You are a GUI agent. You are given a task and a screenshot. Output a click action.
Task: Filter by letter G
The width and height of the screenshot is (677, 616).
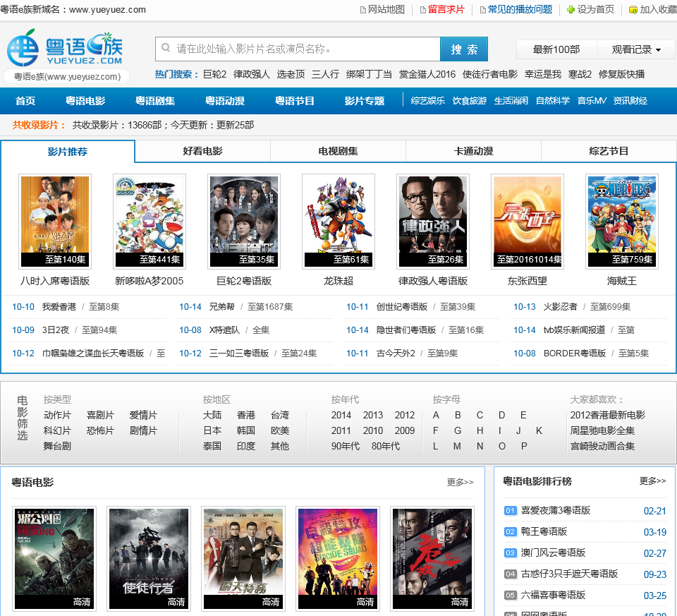point(458,431)
